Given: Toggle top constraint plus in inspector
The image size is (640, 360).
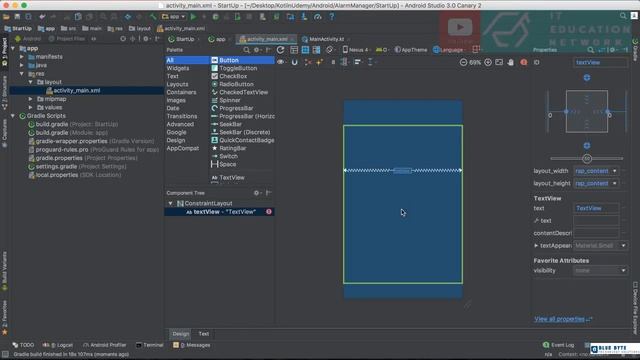Looking at the screenshot, I should pos(587,78).
